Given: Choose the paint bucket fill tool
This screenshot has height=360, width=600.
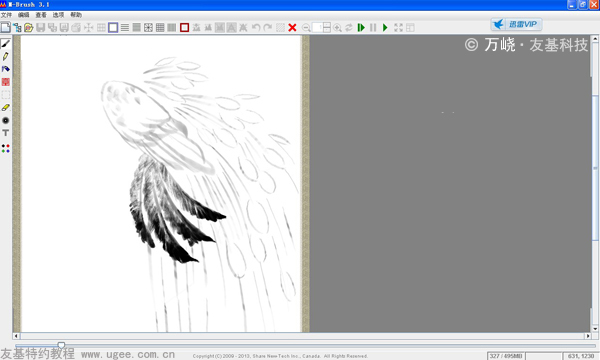Looking at the screenshot, I should tap(5, 69).
